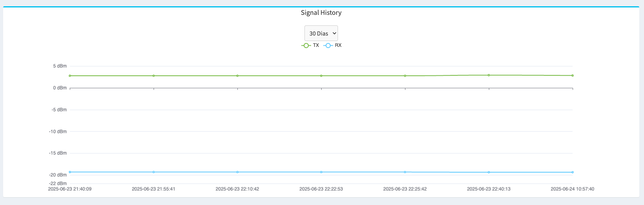Click TX data point at 21:55:41
Screen dimensions: 644x205
[154, 76]
